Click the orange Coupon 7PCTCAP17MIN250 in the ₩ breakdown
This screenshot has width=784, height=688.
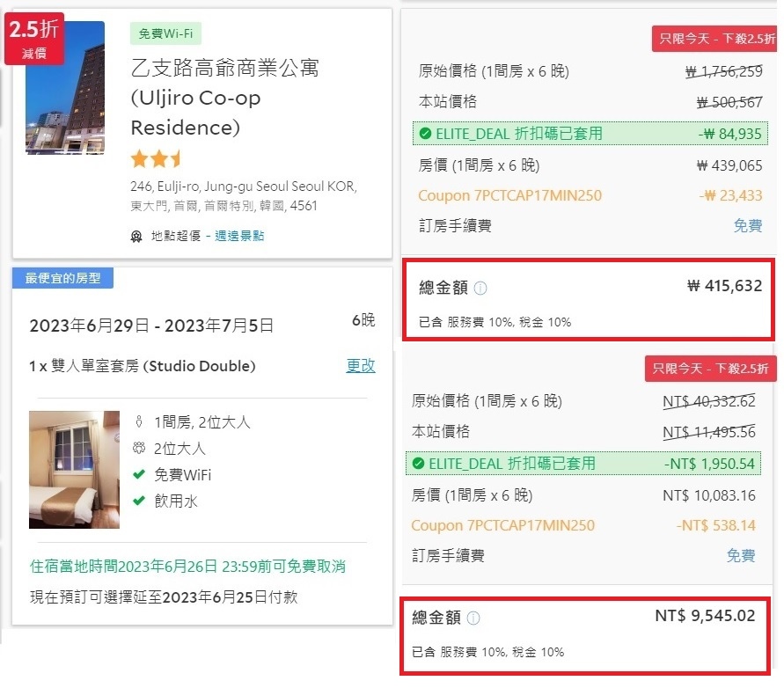pos(509,195)
